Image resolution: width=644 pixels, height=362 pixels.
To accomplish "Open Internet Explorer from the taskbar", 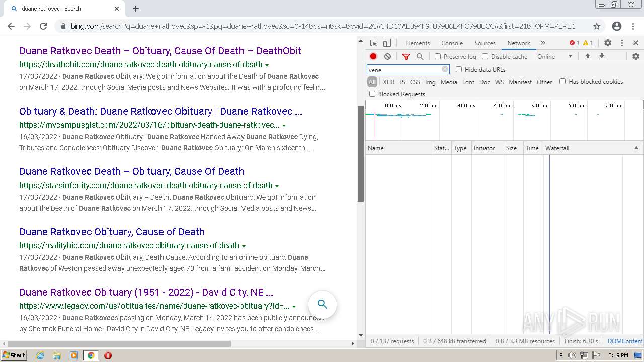I will [x=40, y=355].
